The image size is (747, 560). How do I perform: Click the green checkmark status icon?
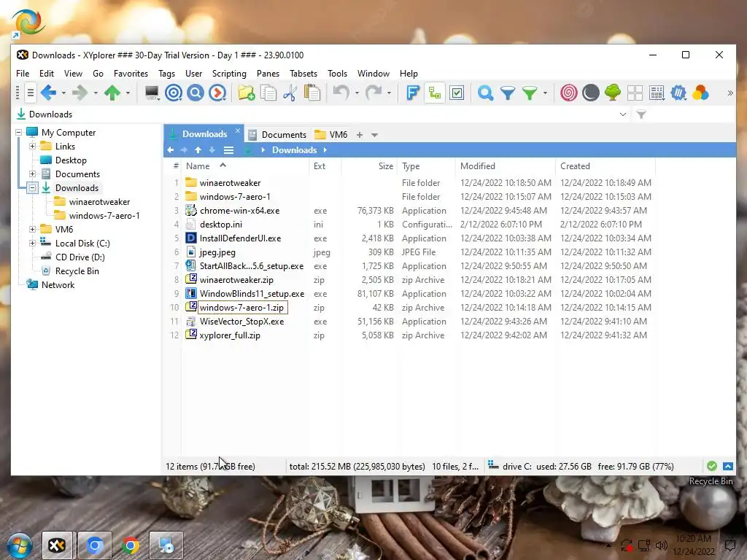[712, 466]
